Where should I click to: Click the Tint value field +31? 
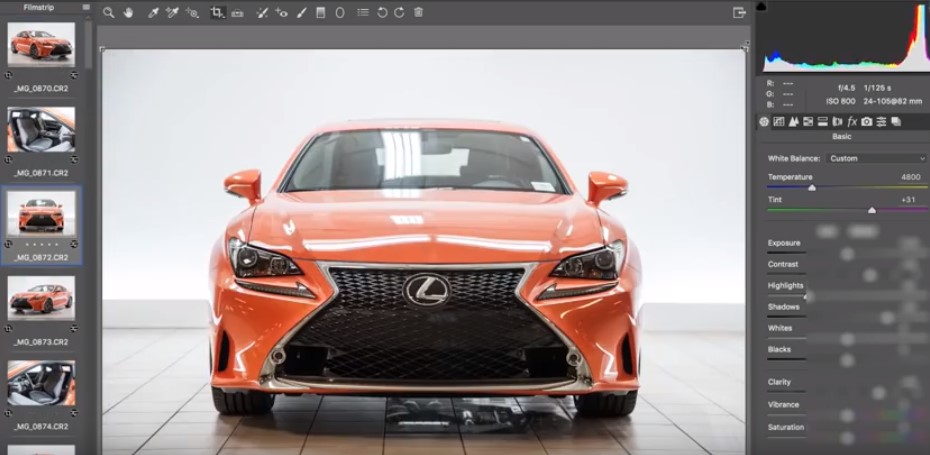908,199
